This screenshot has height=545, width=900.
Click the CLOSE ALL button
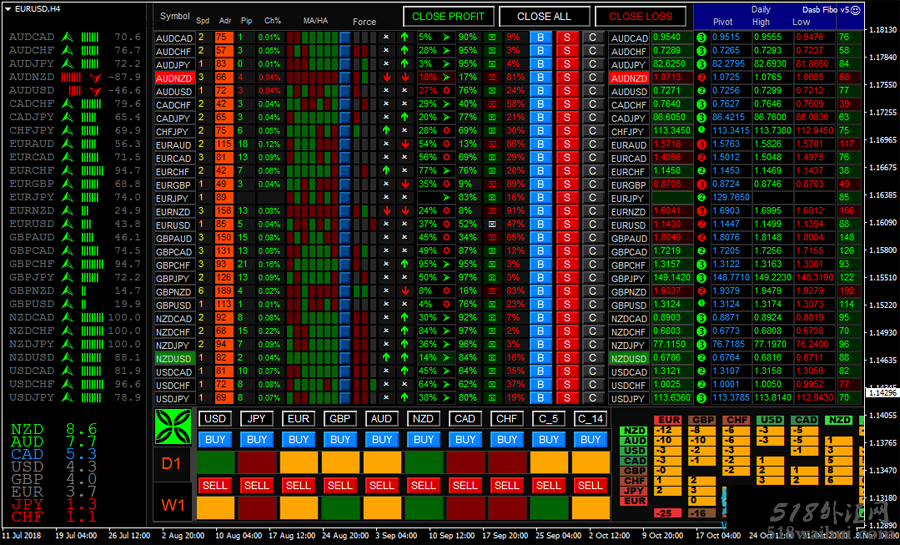[544, 17]
